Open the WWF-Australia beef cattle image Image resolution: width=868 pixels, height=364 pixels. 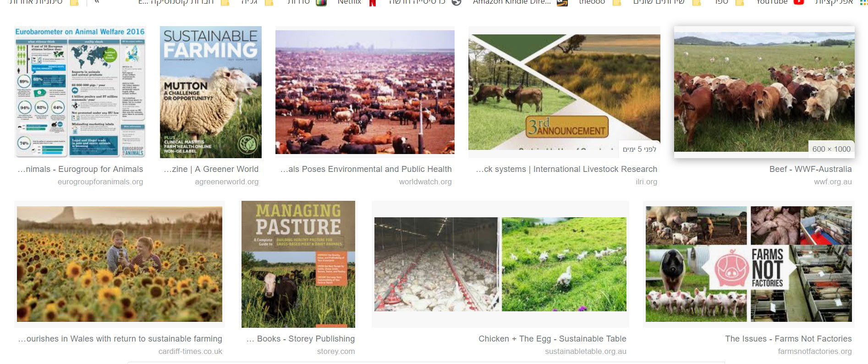pos(764,92)
